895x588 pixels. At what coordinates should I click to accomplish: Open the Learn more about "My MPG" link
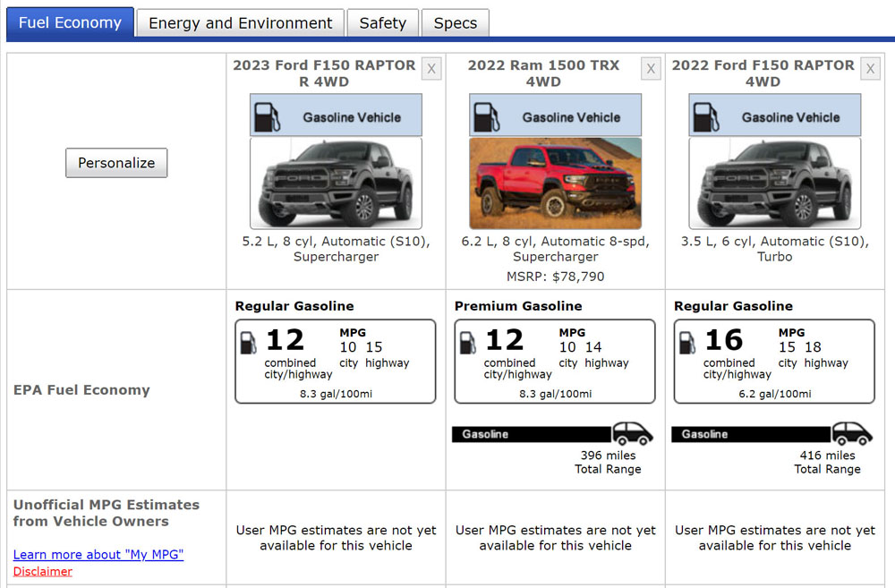coord(98,555)
